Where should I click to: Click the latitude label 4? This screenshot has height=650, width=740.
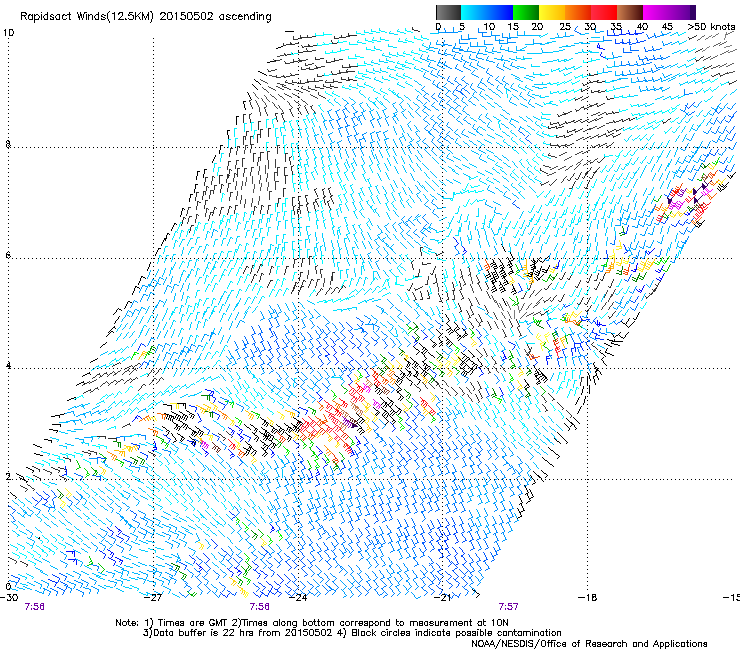tap(8, 366)
